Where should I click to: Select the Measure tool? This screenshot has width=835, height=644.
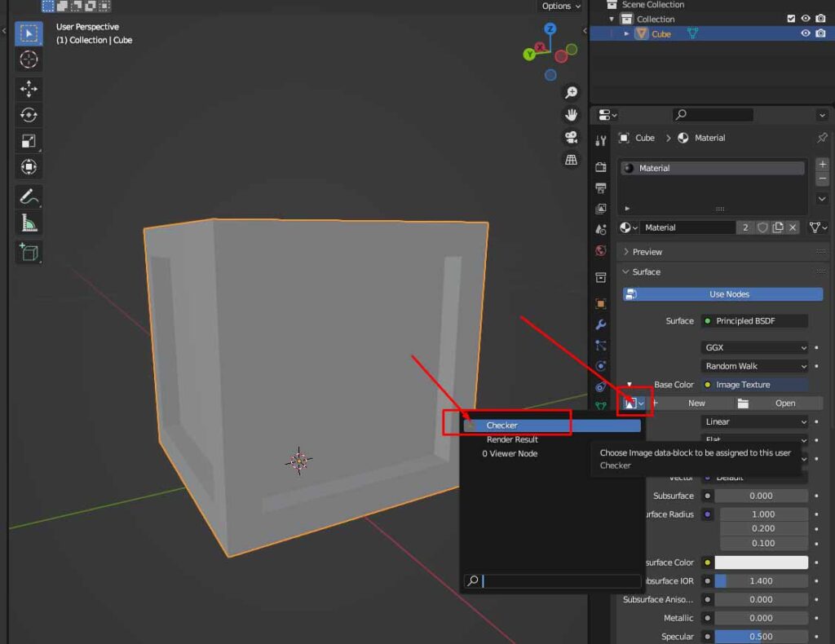29,223
